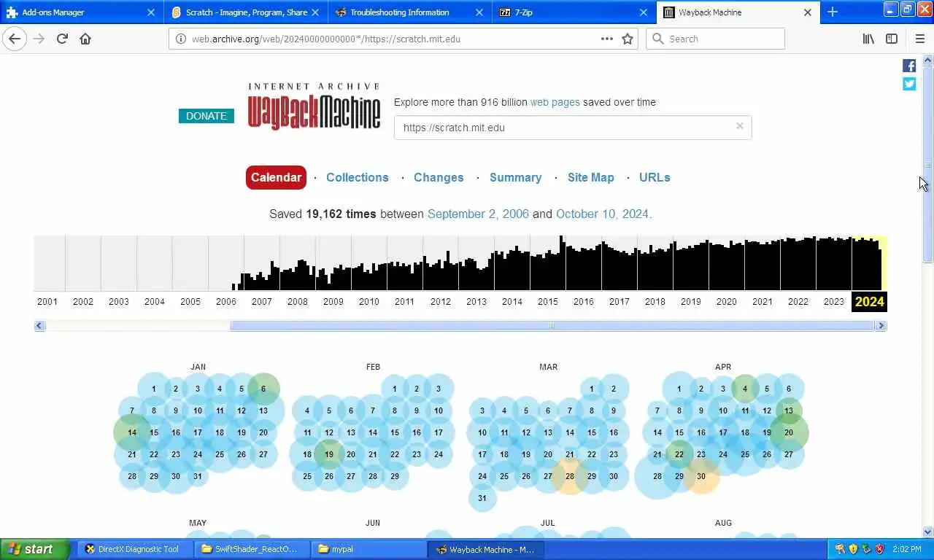This screenshot has height=560, width=934.
Task: Open the Changes view
Action: [439, 177]
